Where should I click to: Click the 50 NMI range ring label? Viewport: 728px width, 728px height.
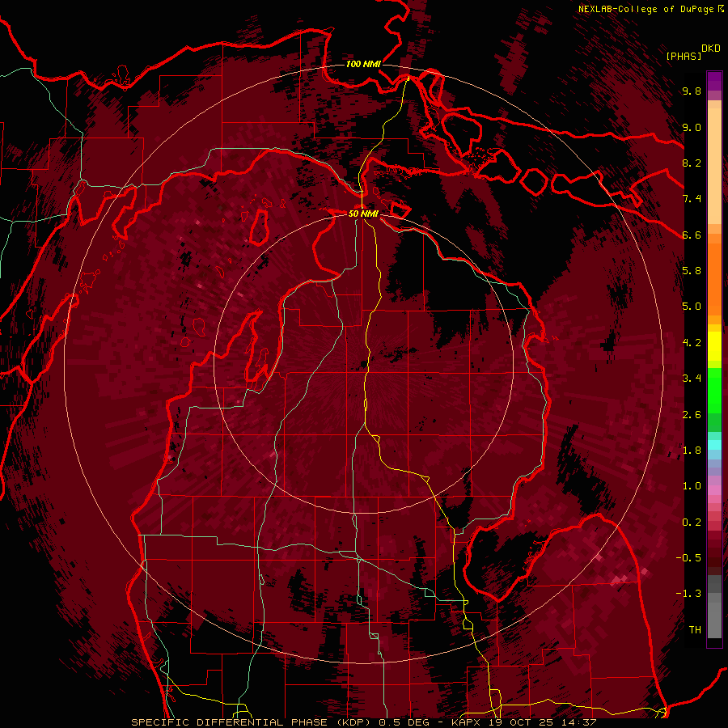pyautogui.click(x=363, y=214)
